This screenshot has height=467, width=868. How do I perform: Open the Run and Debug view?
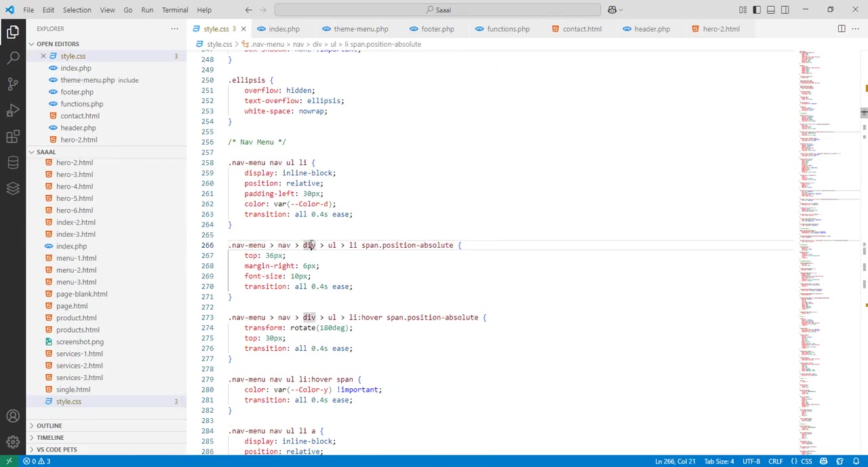[13, 111]
